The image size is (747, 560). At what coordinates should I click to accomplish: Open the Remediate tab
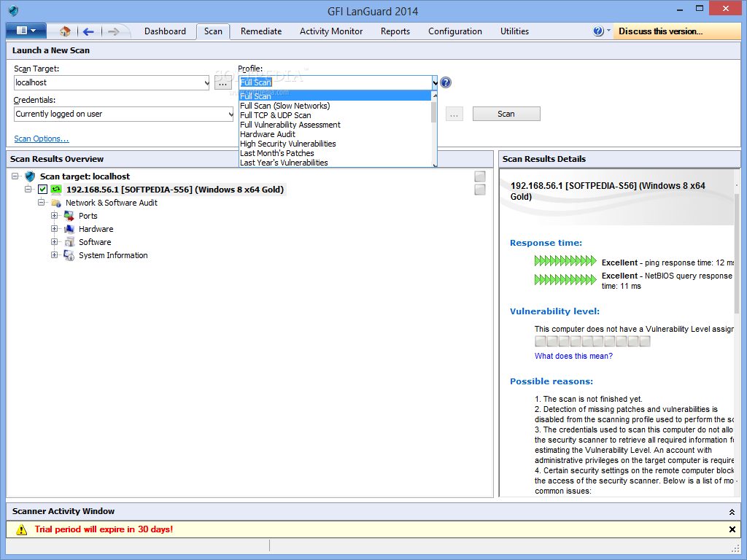tap(261, 31)
